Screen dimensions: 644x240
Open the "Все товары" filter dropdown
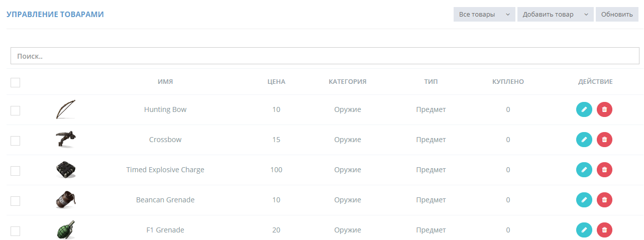click(484, 15)
